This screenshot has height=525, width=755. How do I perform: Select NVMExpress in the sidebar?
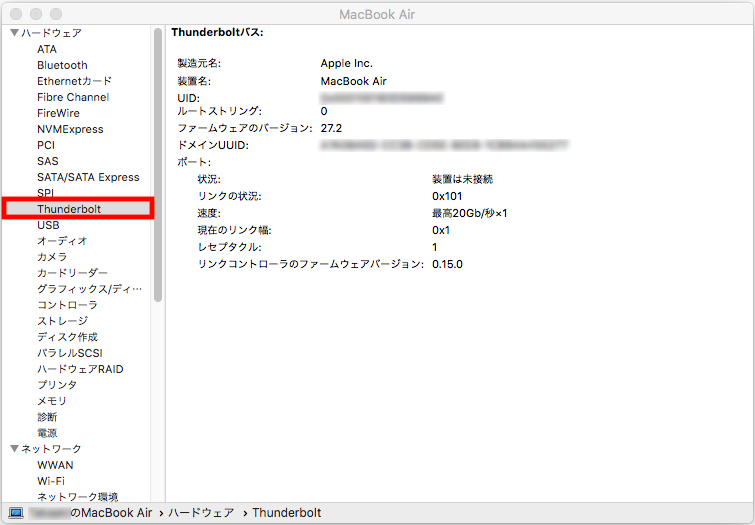tap(70, 129)
